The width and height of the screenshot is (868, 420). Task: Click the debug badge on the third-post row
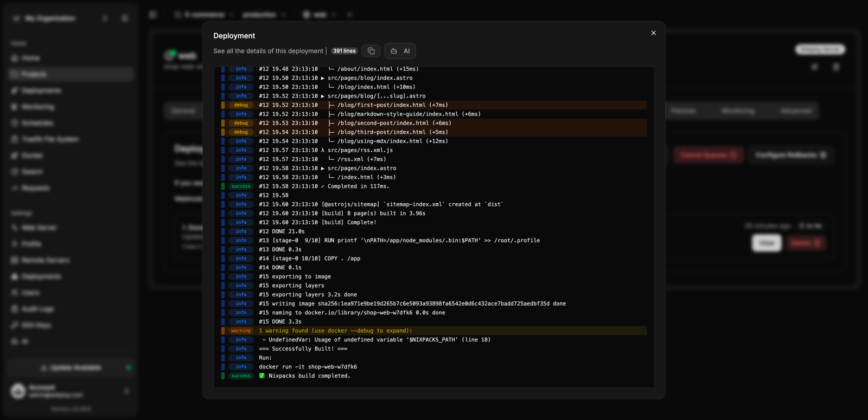(x=241, y=132)
